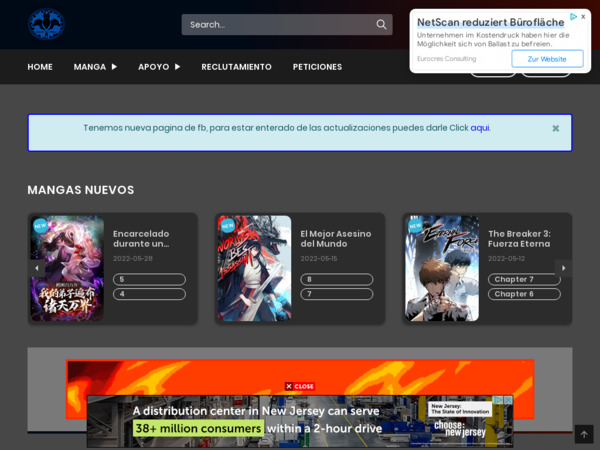
Task: Click the red CLOSE button on bottom ad
Action: (300, 386)
